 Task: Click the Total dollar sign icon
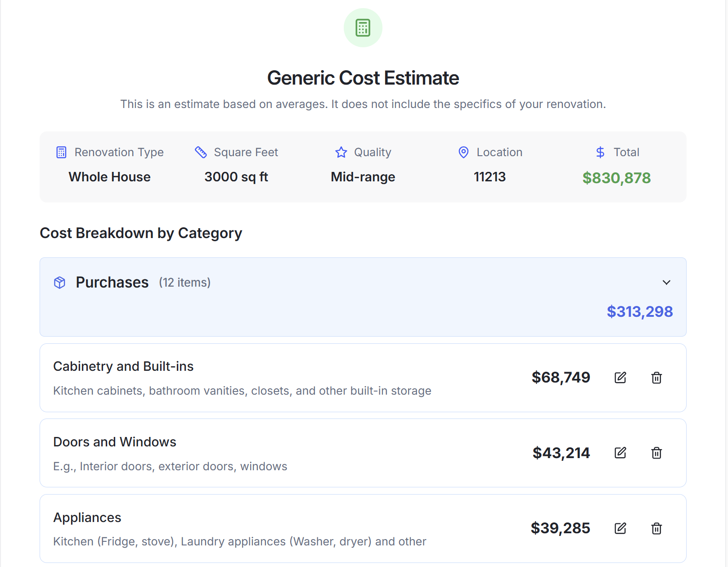(600, 152)
